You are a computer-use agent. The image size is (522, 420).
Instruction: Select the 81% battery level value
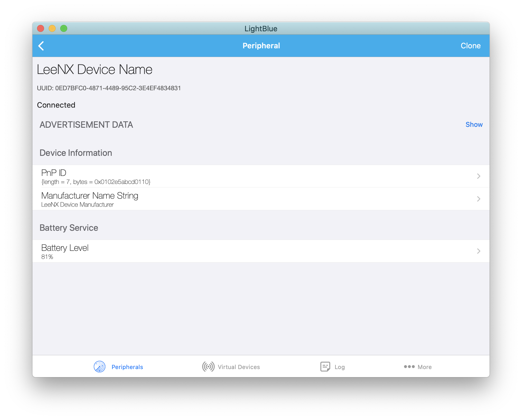pyautogui.click(x=47, y=256)
